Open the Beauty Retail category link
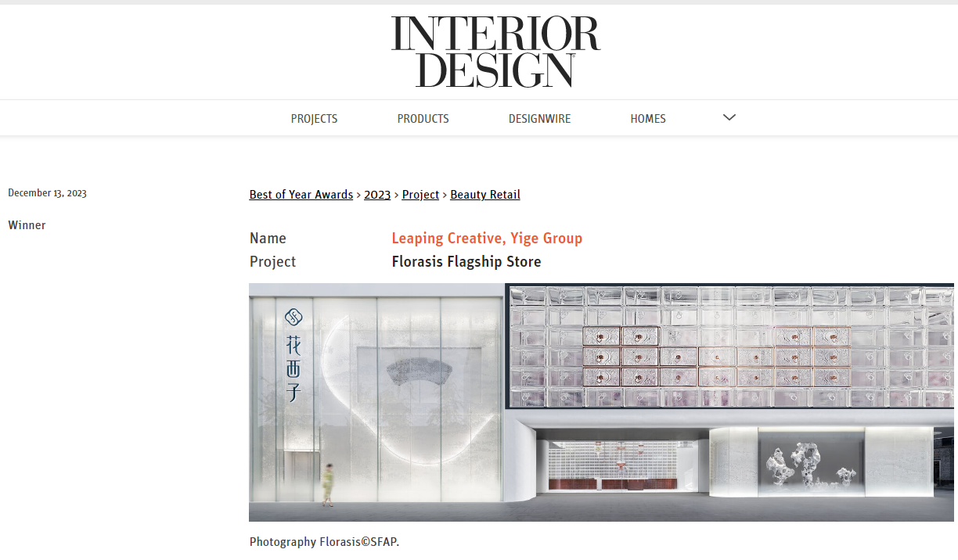This screenshot has width=958, height=560. (x=485, y=195)
